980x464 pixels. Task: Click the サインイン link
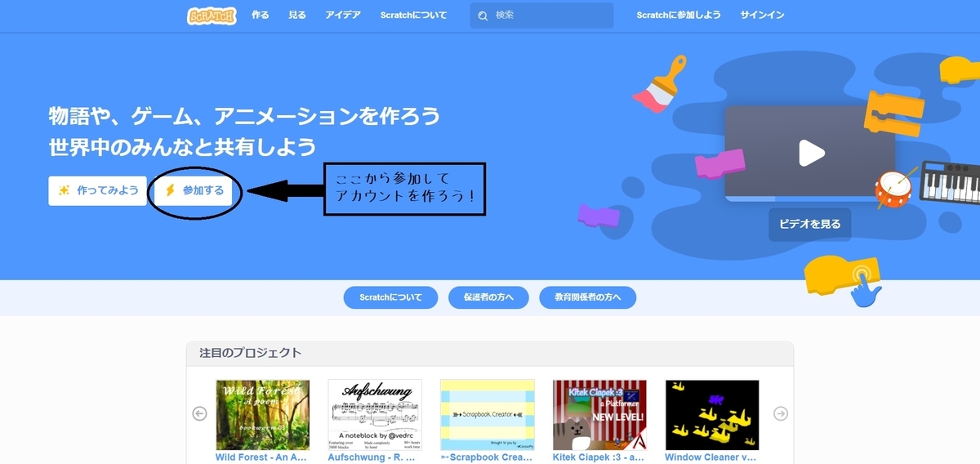point(762,16)
